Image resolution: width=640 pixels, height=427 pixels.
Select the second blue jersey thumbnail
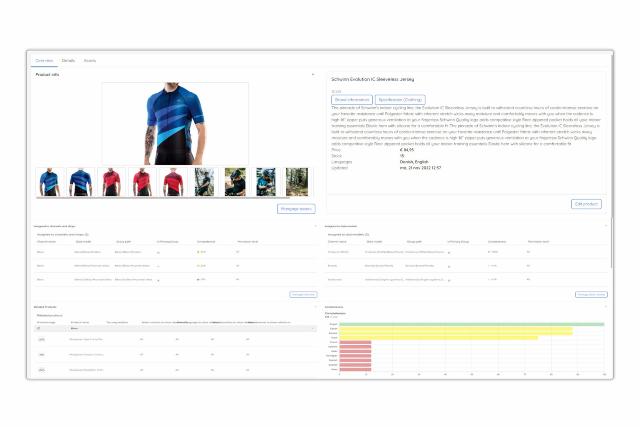(x=80, y=181)
